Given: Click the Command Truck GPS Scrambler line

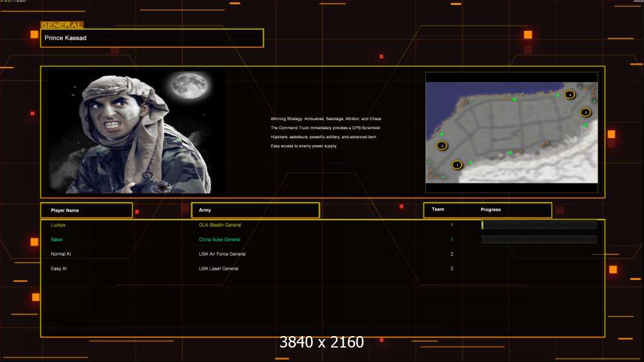Looking at the screenshot, I should pos(326,128).
